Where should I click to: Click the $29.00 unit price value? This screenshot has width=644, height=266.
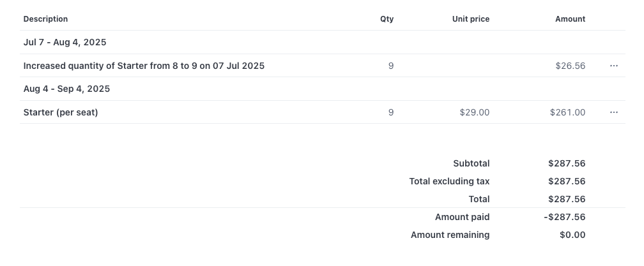[474, 112]
